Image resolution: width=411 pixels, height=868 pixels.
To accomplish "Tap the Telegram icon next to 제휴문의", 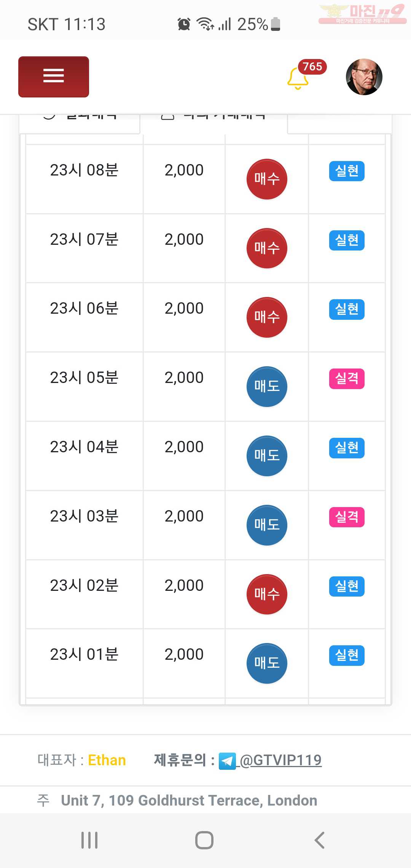I will [x=227, y=761].
